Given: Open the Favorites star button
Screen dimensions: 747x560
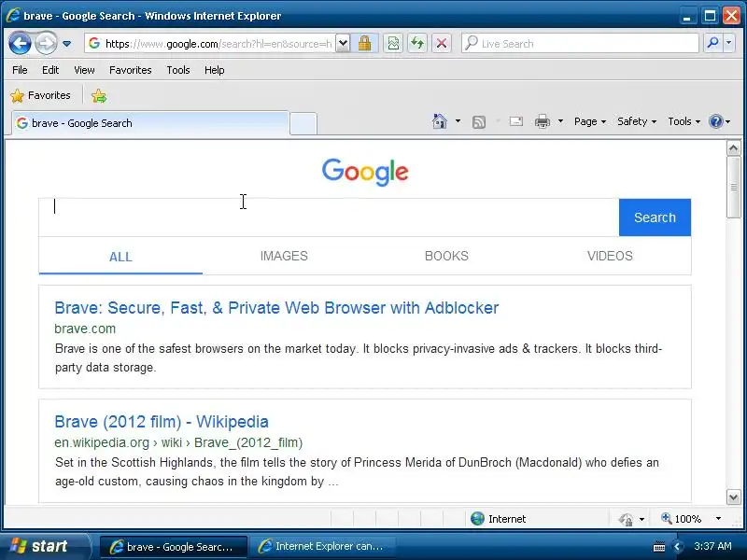Looking at the screenshot, I should click(40, 95).
